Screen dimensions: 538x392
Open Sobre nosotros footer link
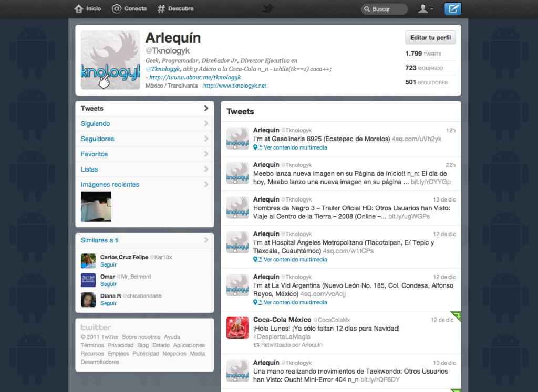pyautogui.click(x=141, y=337)
